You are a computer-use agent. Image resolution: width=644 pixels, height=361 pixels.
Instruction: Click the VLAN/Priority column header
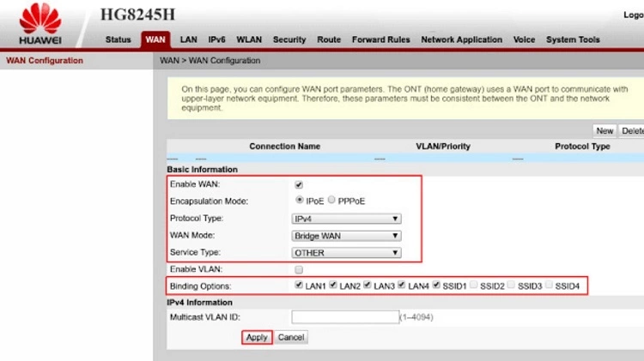[443, 147]
